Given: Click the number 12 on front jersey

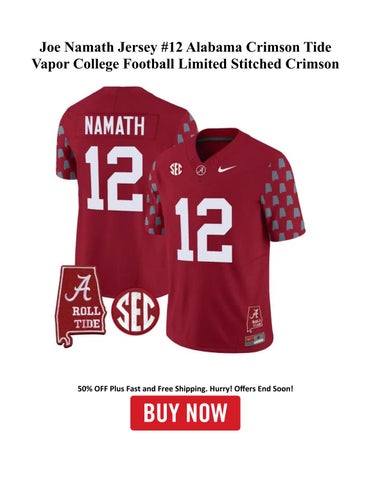Looking at the screenshot, I should [x=205, y=230].
